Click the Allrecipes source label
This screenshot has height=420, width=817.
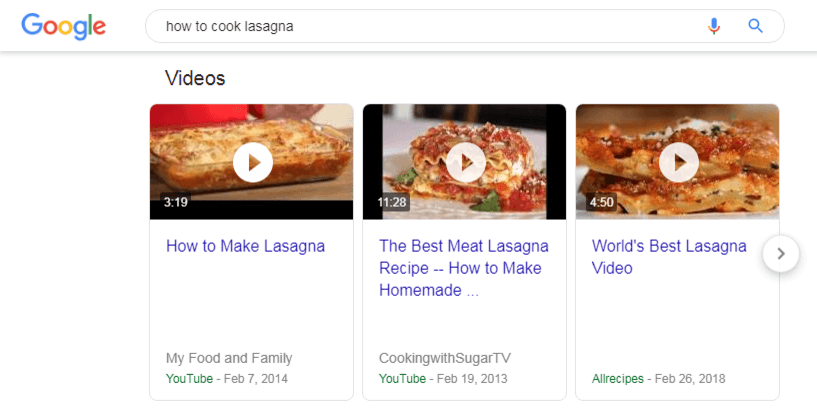pyautogui.click(x=617, y=379)
